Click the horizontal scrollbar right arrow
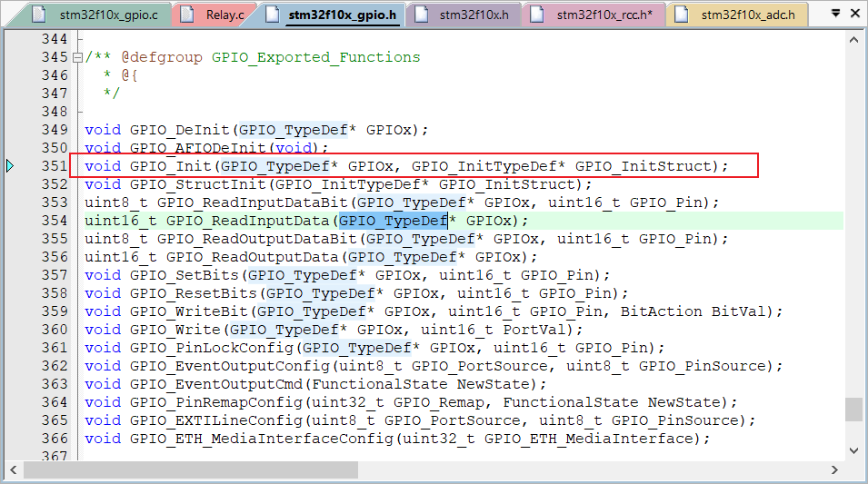Viewport: 868px width, 484px height. point(834,470)
